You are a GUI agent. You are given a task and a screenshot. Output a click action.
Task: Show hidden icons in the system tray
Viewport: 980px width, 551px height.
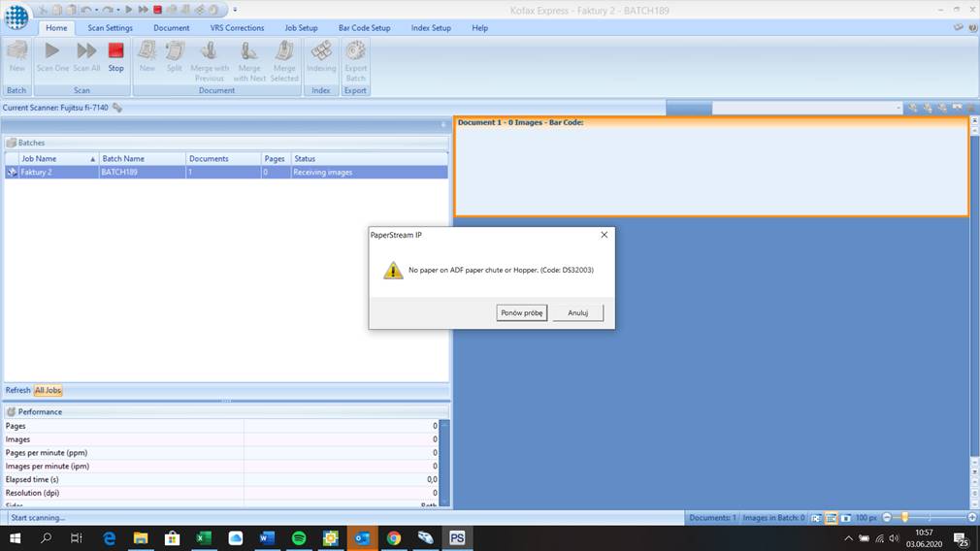[x=848, y=538]
